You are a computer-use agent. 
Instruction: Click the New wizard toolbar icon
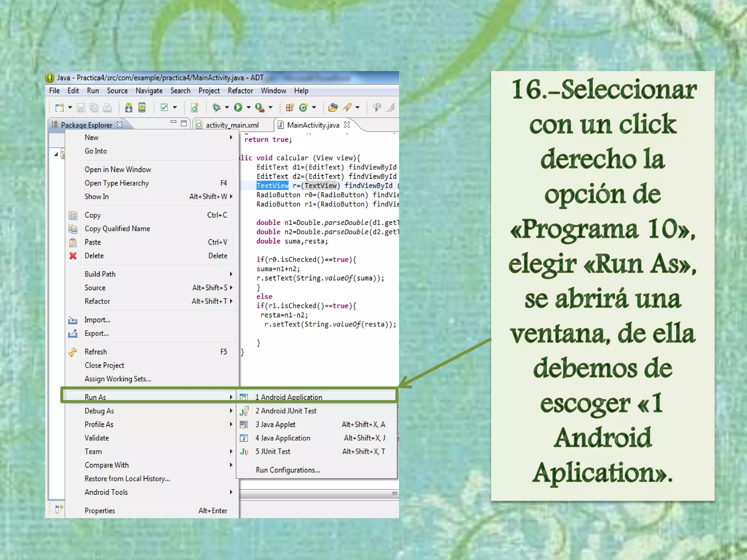click(59, 108)
